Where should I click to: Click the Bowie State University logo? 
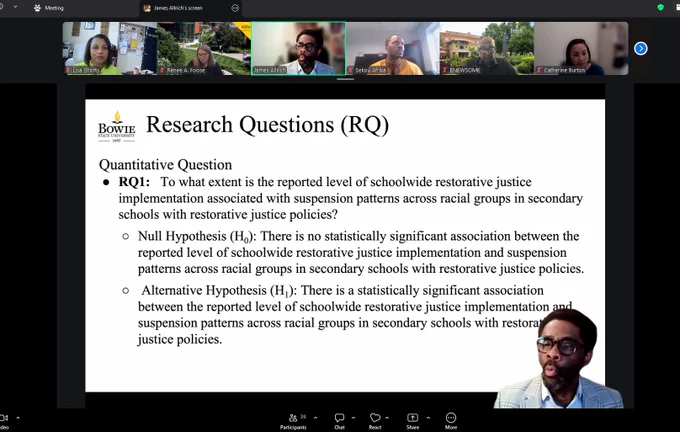[117, 127]
